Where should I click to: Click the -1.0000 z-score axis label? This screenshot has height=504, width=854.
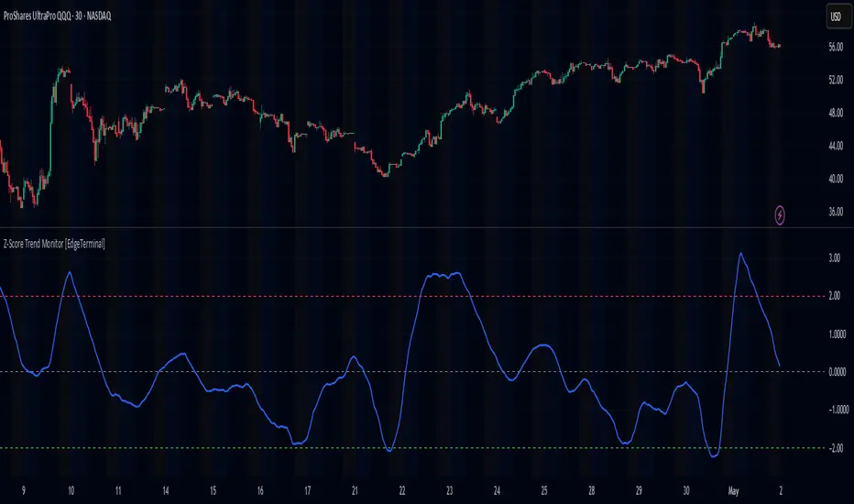pyautogui.click(x=838, y=410)
